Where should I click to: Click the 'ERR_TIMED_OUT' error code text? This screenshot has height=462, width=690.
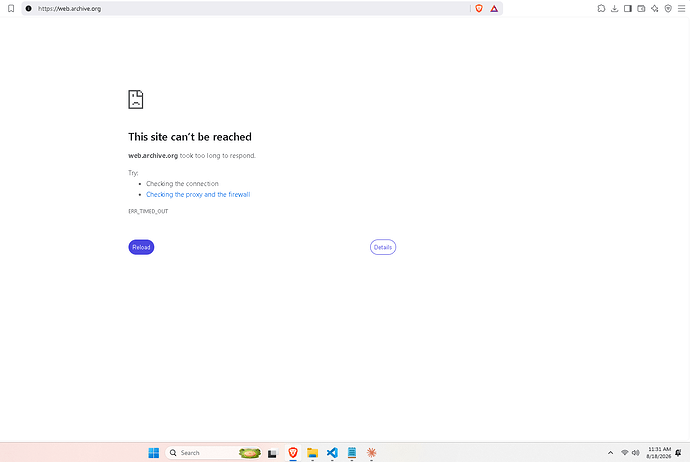click(x=148, y=211)
